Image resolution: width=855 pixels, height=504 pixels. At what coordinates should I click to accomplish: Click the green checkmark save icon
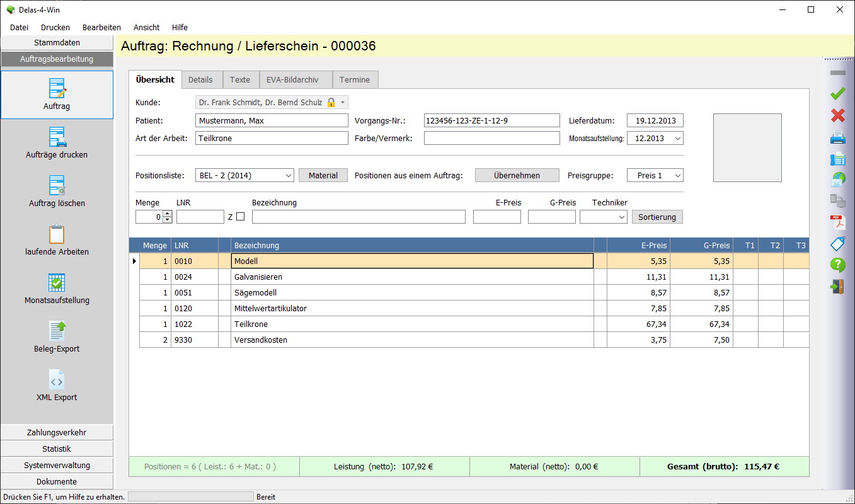(x=837, y=94)
